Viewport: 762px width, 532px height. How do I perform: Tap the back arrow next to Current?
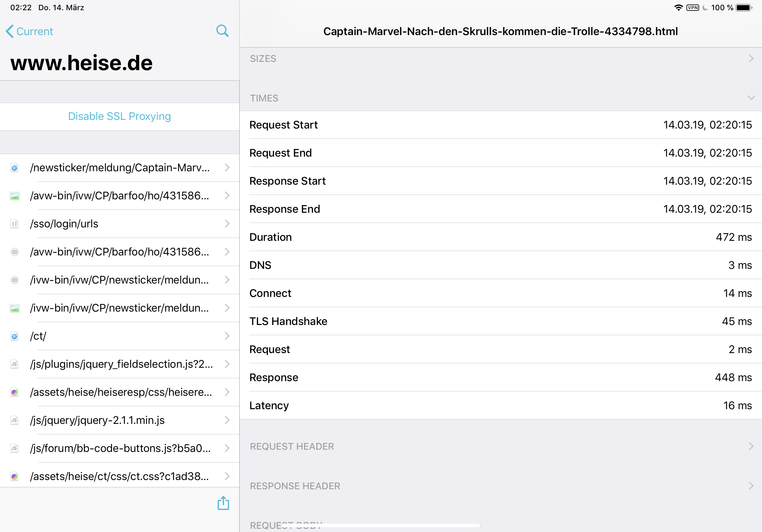pyautogui.click(x=10, y=31)
